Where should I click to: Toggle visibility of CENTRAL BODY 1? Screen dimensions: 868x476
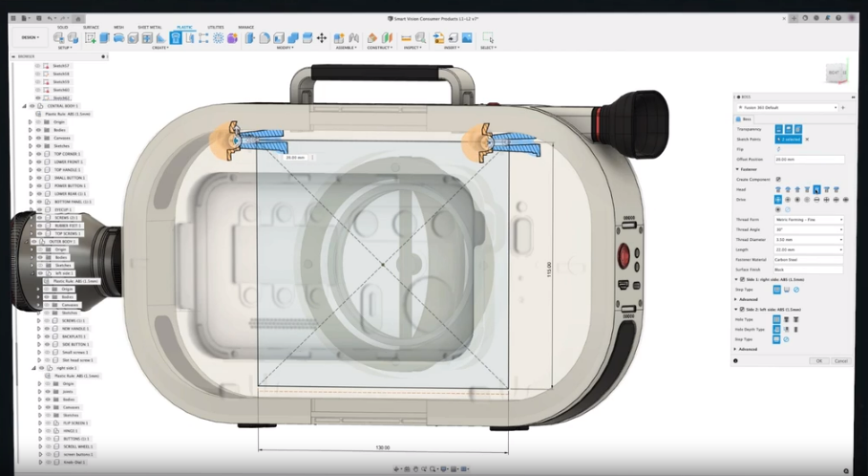(32, 106)
